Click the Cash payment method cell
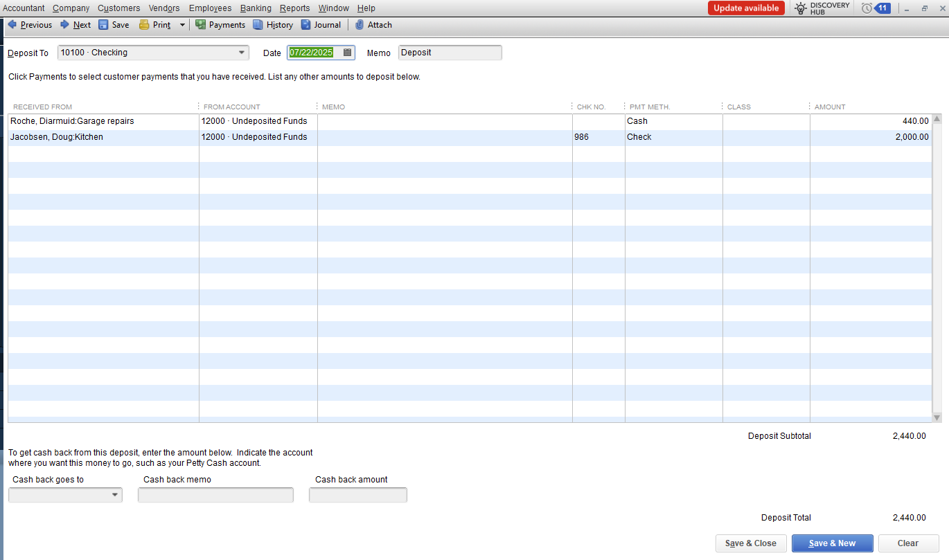The image size is (949, 560). [674, 121]
